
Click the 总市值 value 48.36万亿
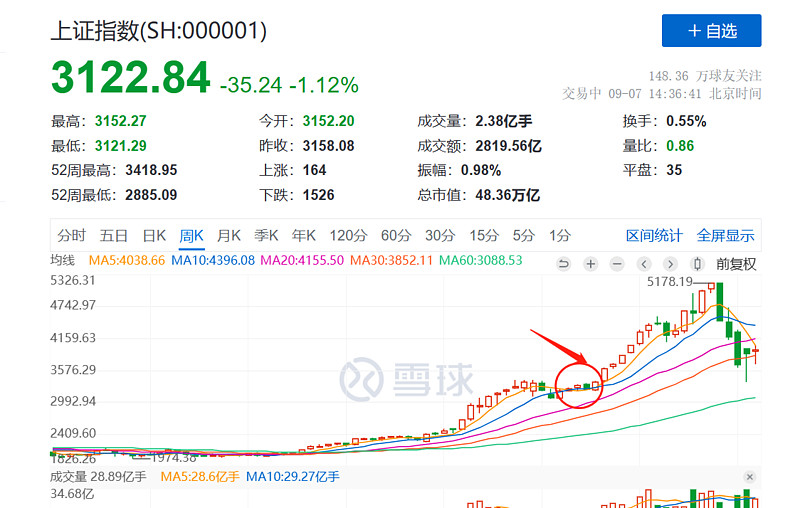click(x=507, y=195)
